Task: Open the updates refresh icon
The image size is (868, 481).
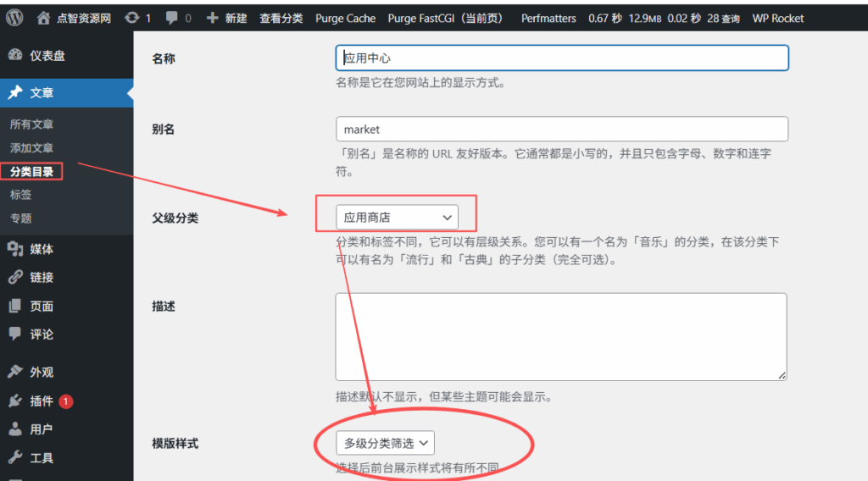Action: coord(131,18)
